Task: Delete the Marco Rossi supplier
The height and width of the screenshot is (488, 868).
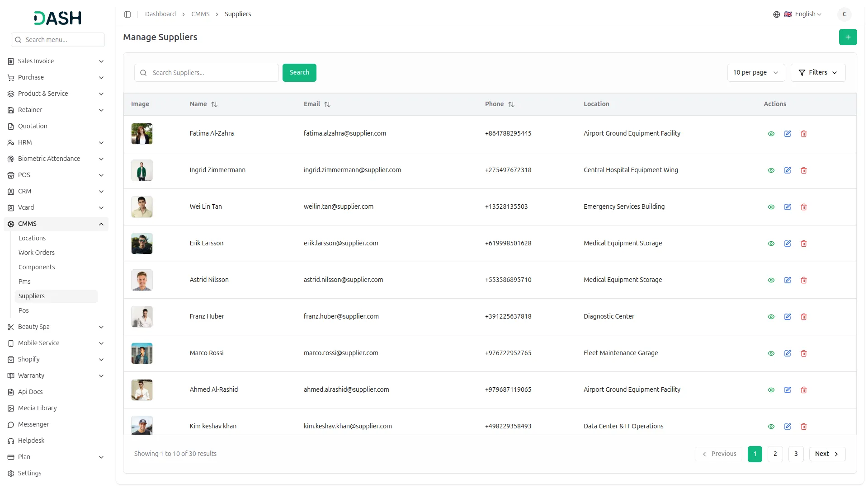Action: (803, 353)
